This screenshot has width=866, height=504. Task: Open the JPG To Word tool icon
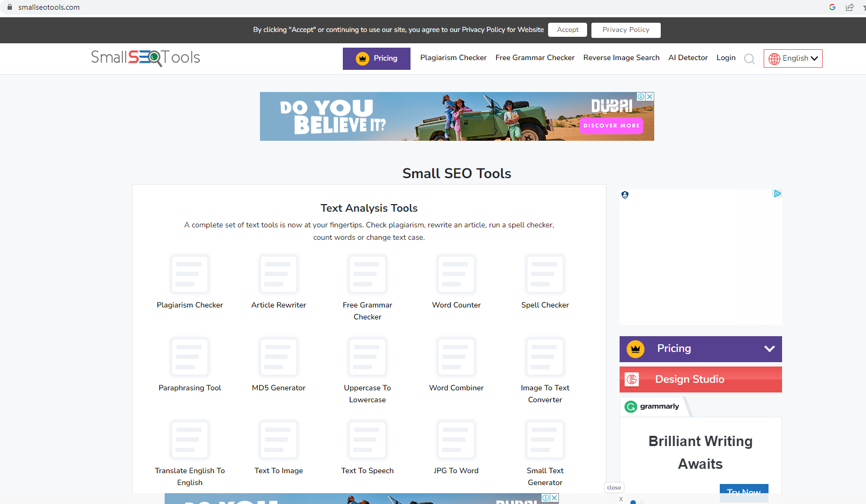point(456,440)
